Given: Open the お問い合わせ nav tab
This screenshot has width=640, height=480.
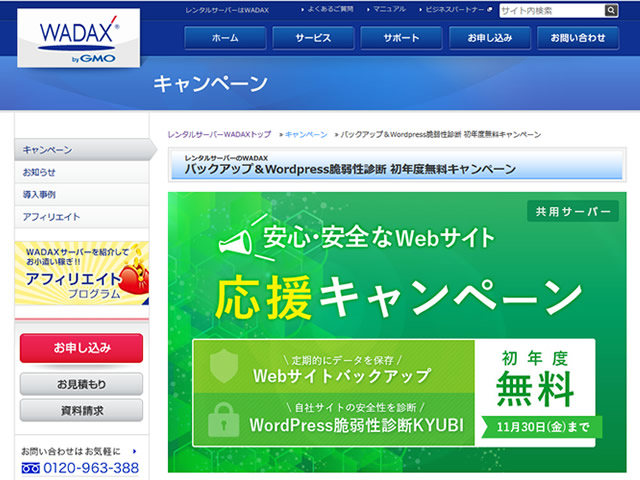Looking at the screenshot, I should click(578, 38).
